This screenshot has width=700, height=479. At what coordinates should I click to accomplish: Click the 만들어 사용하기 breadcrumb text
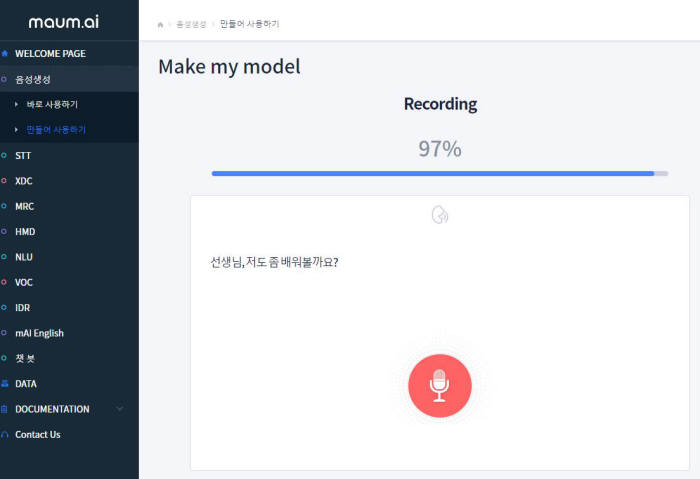tap(249, 24)
